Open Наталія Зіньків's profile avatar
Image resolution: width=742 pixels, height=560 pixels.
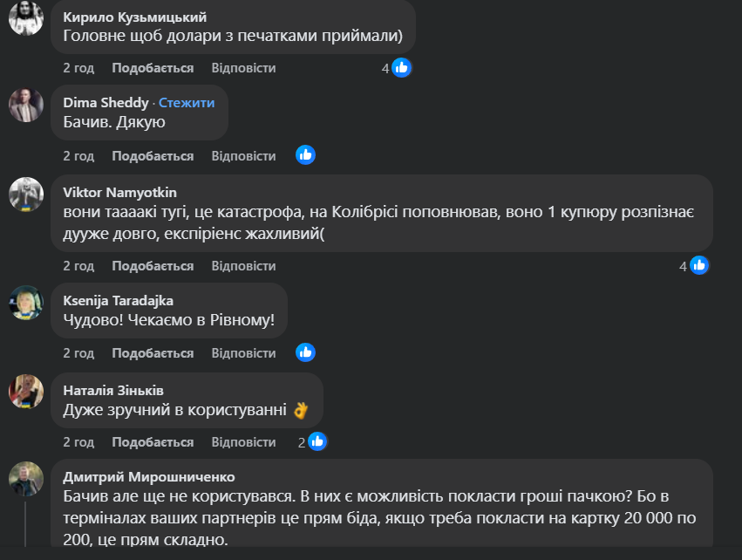tap(26, 391)
